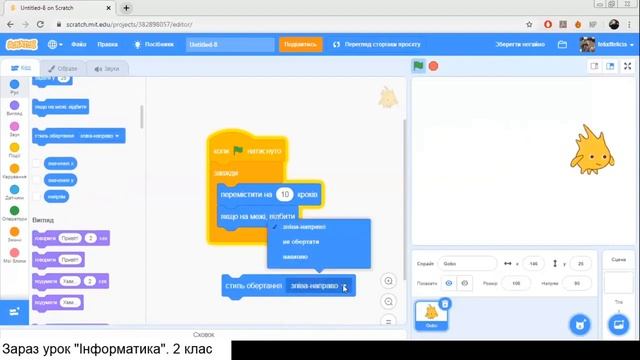Click the orange Share button

click(x=300, y=44)
